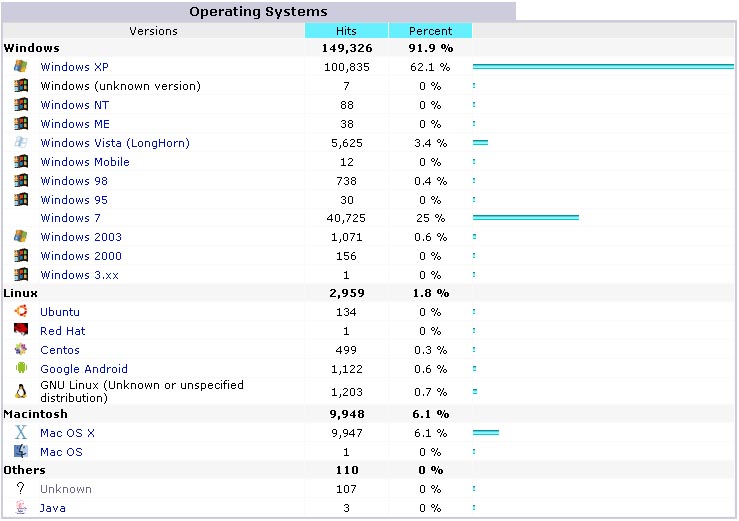Select the Macintosh total 9,948
The width and height of the screenshot is (739, 521).
coord(347,414)
